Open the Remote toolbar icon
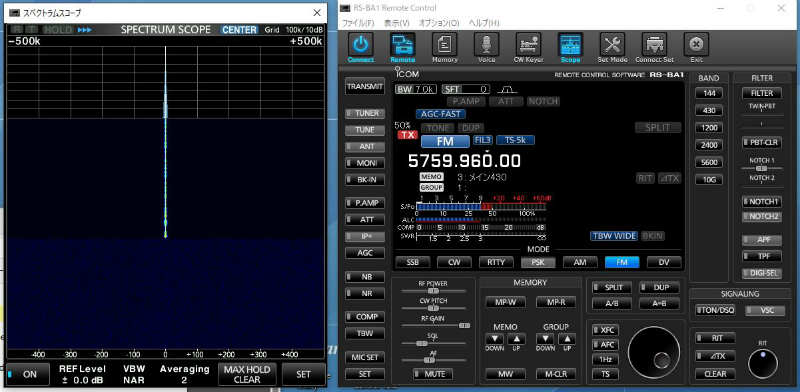 point(403,45)
